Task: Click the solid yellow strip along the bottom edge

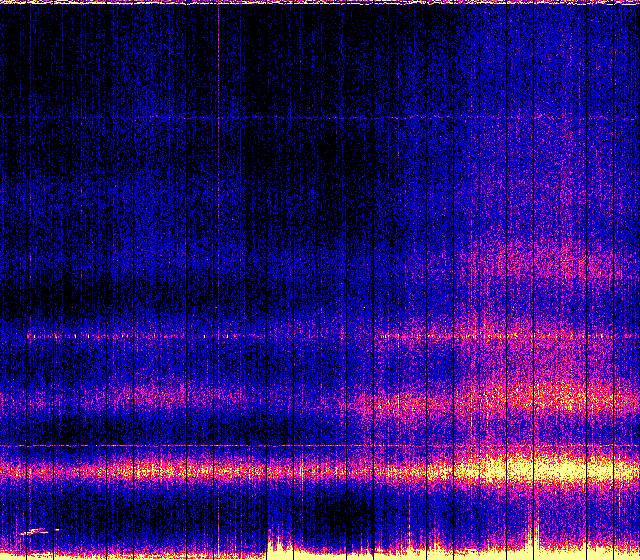Action: click(x=450, y=552)
